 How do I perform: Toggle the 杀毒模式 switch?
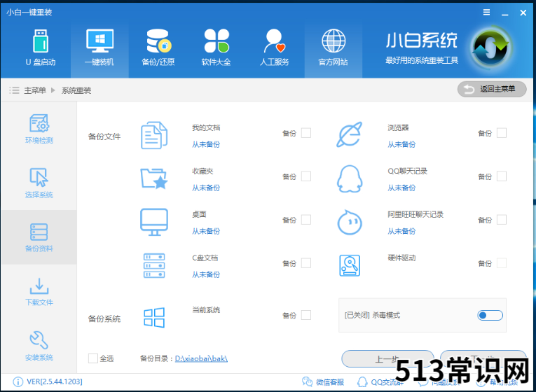tap(490, 315)
